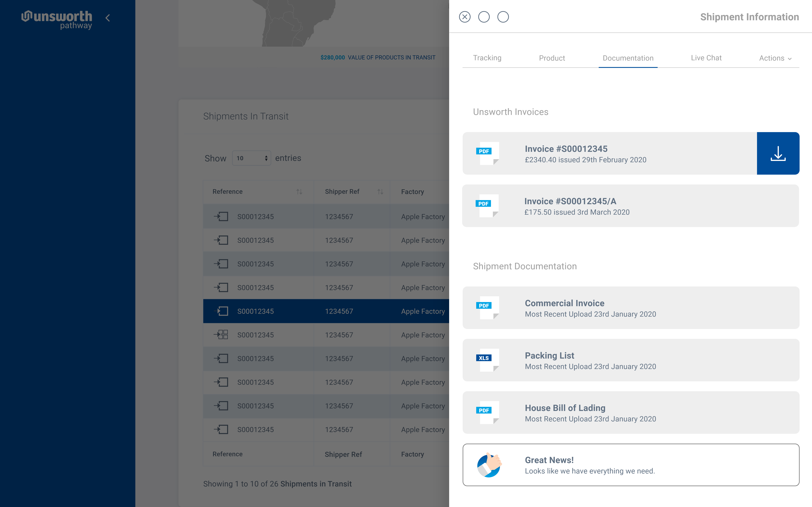812x507 pixels.
Task: Close the Shipment Information panel
Action: [x=465, y=17]
